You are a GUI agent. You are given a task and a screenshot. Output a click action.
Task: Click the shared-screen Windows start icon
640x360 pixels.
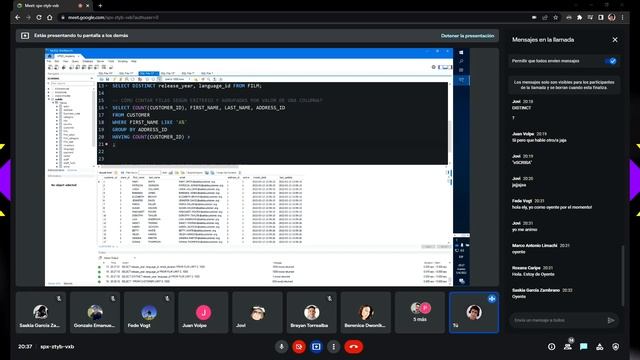pos(461,53)
